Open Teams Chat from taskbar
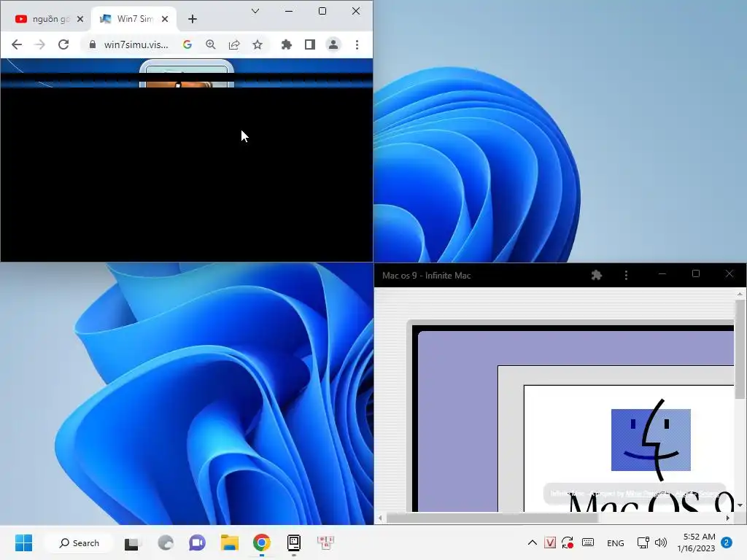Screen dimensions: 747x560 [x=197, y=542]
